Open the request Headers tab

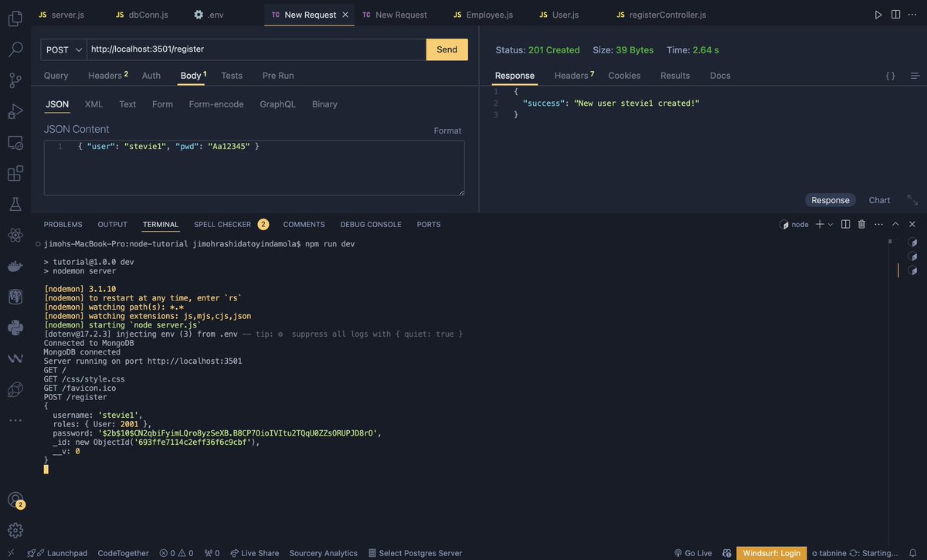pos(108,75)
